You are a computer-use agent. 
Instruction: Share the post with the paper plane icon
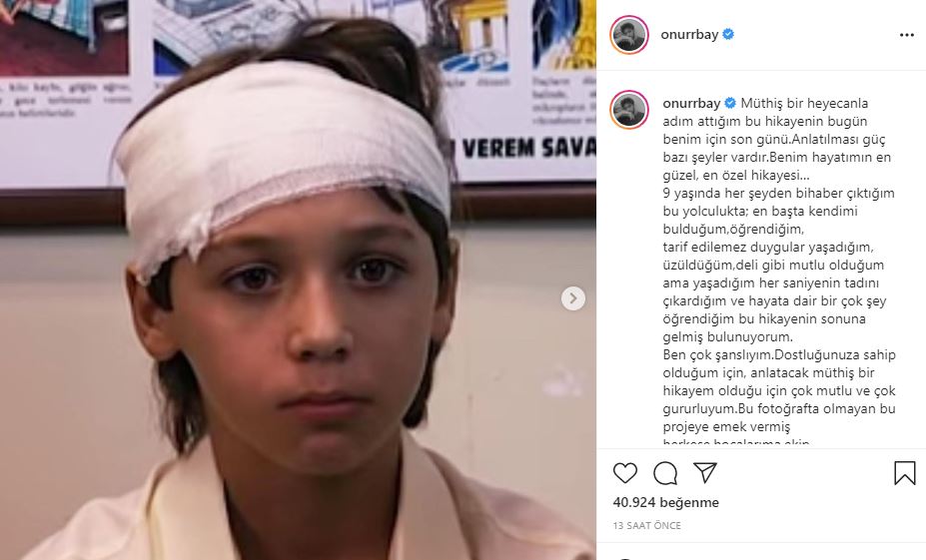[705, 473]
